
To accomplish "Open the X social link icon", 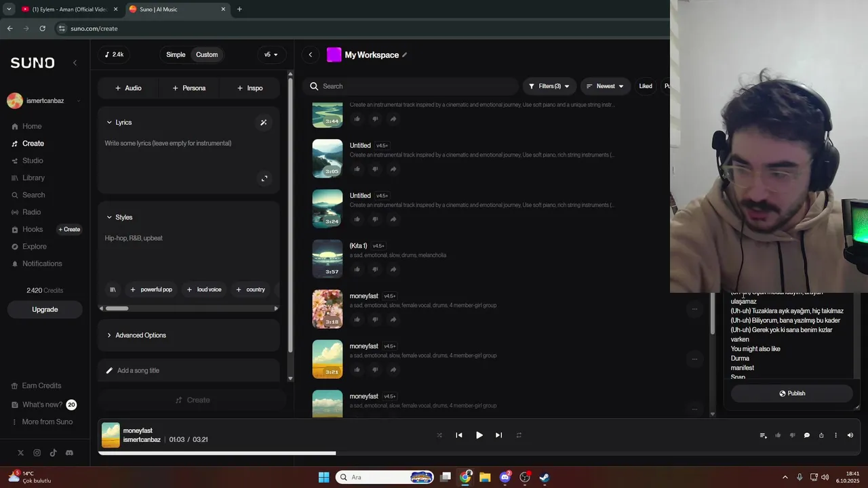I will 20,453.
